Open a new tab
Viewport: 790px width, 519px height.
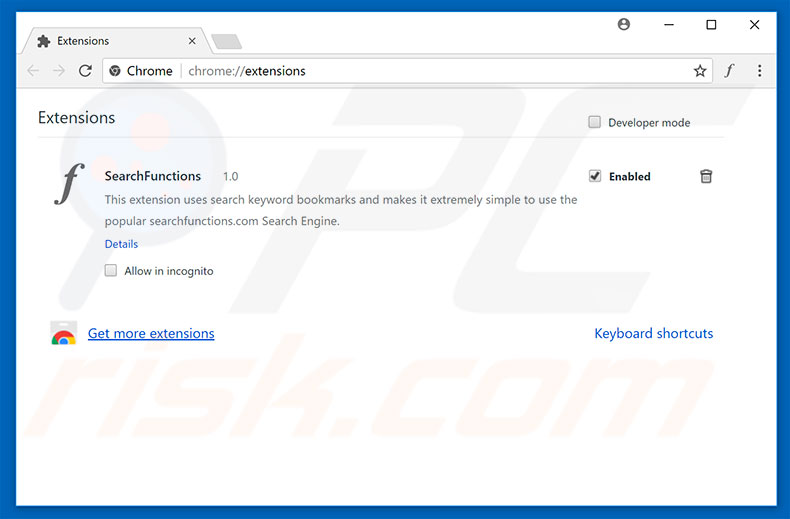click(x=227, y=41)
